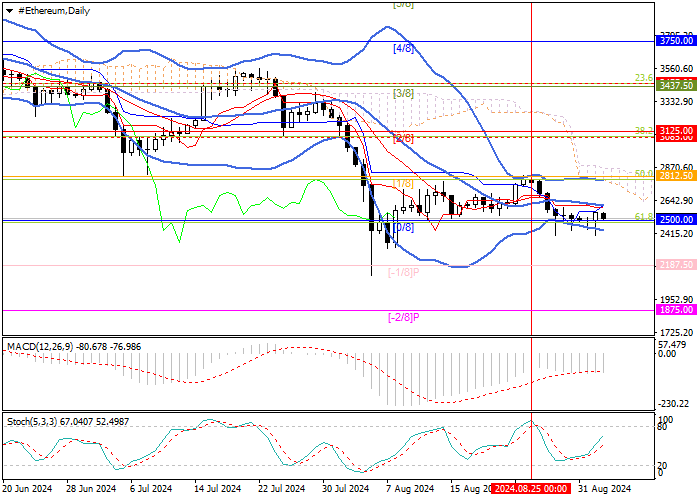Click the 2415.20 price scale value

pyautogui.click(x=676, y=233)
